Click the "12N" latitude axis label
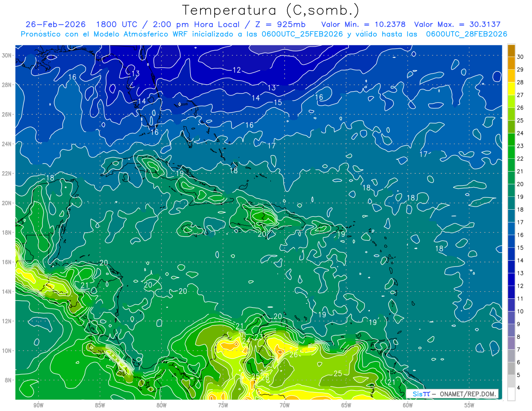Screen dimensions: 532x411 (7, 321)
